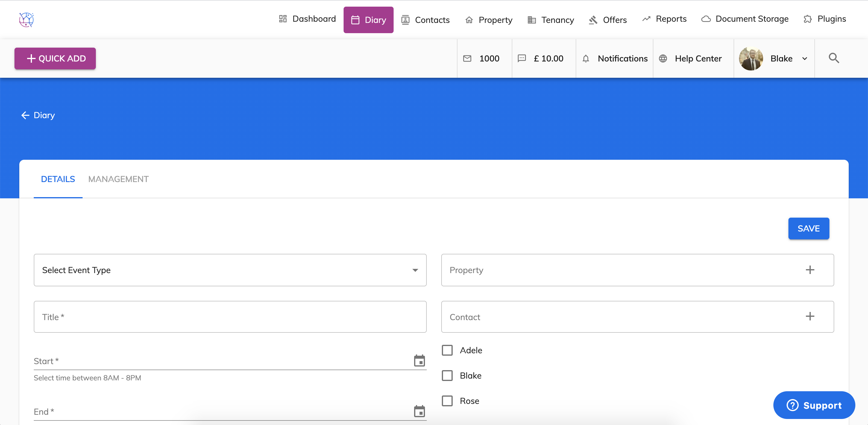868x425 pixels.
Task: Click the app logo icon
Action: [x=26, y=20]
